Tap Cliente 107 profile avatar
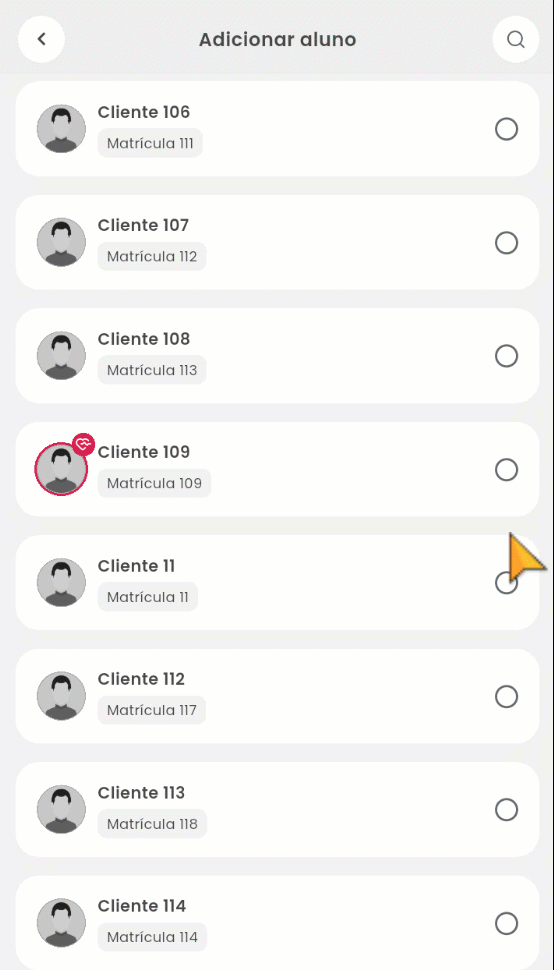This screenshot has width=554, height=970. tap(61, 242)
